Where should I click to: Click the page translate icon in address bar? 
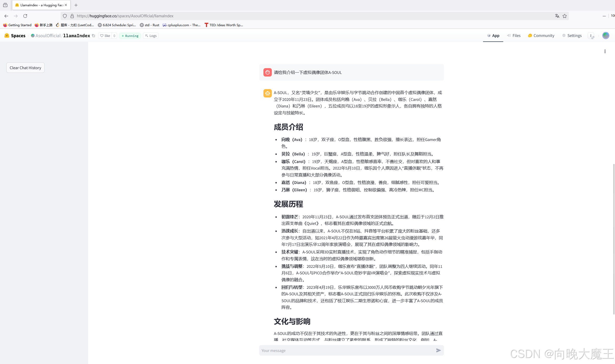557,16
